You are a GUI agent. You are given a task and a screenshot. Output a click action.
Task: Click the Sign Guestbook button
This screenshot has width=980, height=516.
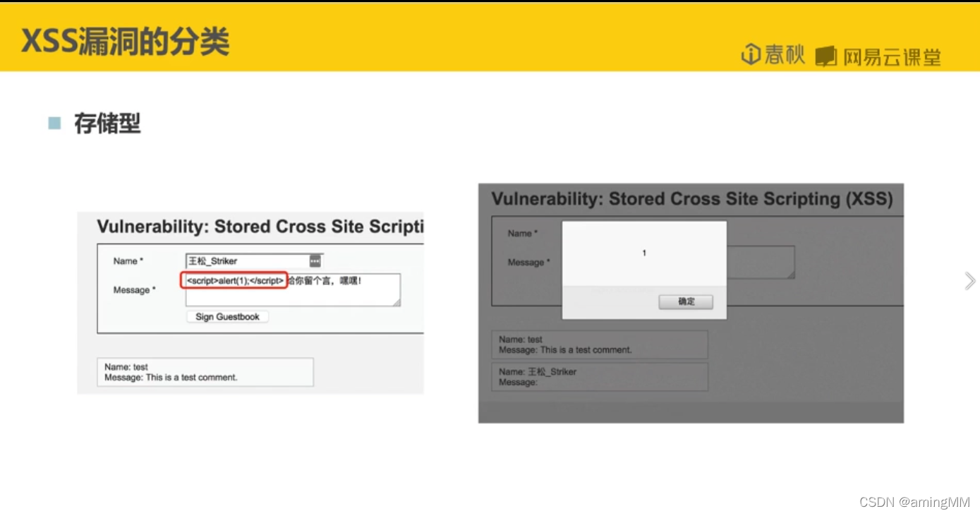tap(227, 317)
